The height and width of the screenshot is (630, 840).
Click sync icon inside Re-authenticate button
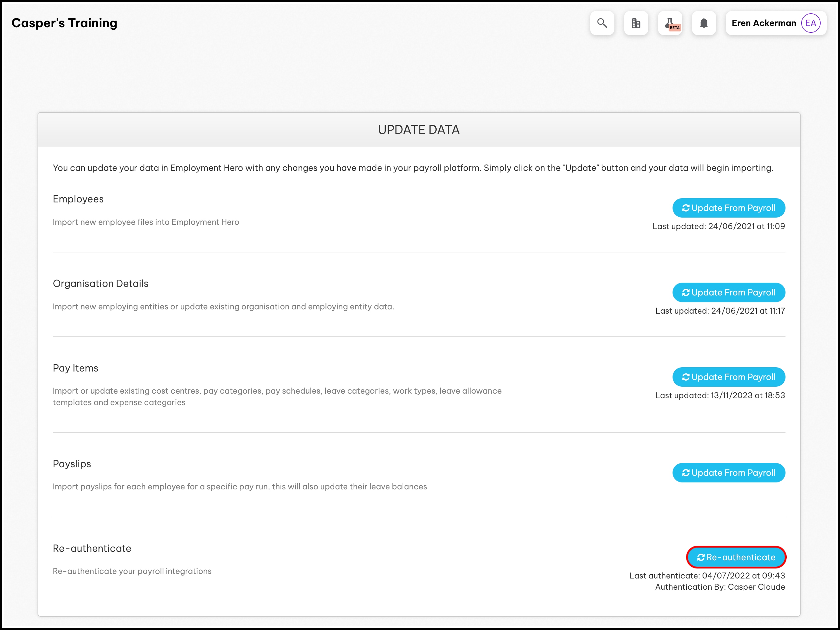[701, 558]
